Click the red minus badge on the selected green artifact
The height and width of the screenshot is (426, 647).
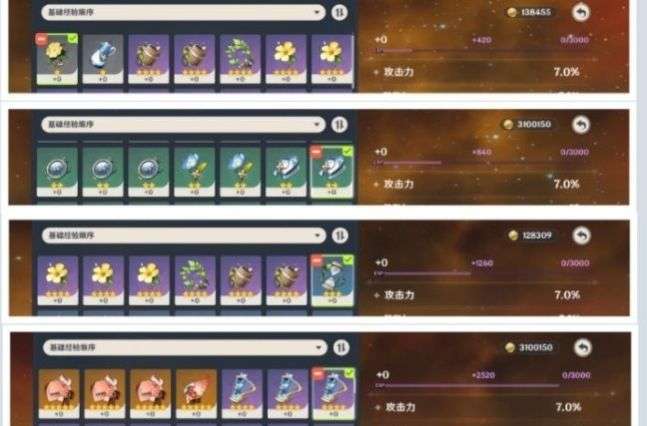pyautogui.click(x=316, y=151)
